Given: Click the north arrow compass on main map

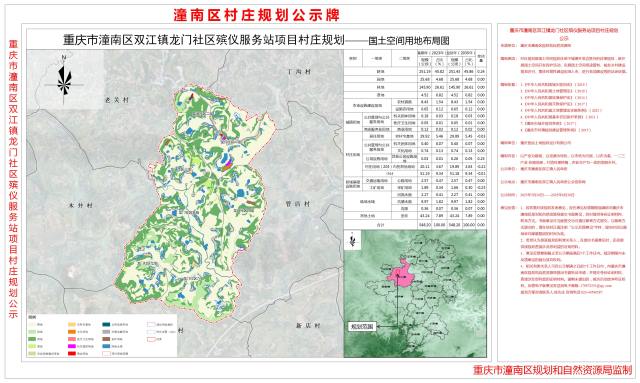Looking at the screenshot, I should click(x=64, y=80).
